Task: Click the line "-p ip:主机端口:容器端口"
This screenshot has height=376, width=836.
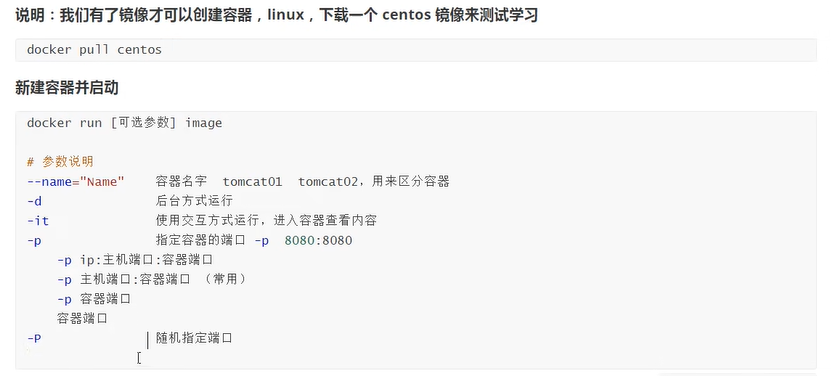Action: tap(135, 260)
